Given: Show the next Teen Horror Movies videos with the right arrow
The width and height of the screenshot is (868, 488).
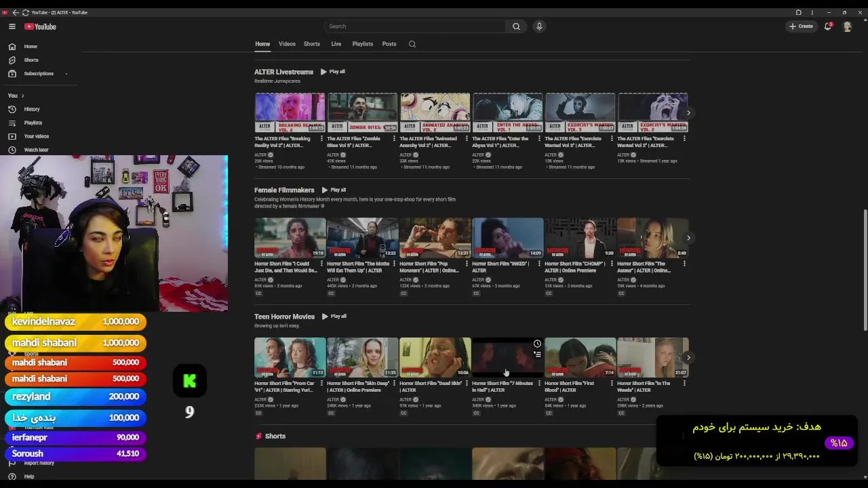Looking at the screenshot, I should [688, 357].
